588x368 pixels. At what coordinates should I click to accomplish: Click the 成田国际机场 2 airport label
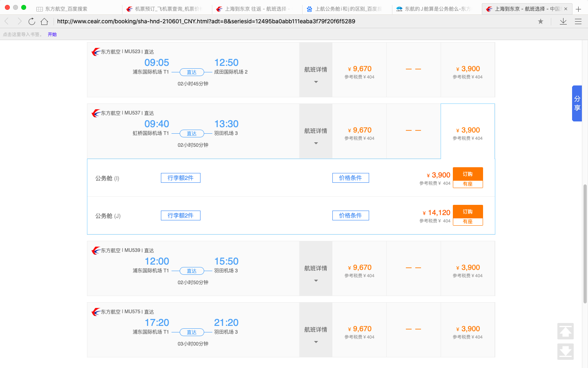[231, 72]
